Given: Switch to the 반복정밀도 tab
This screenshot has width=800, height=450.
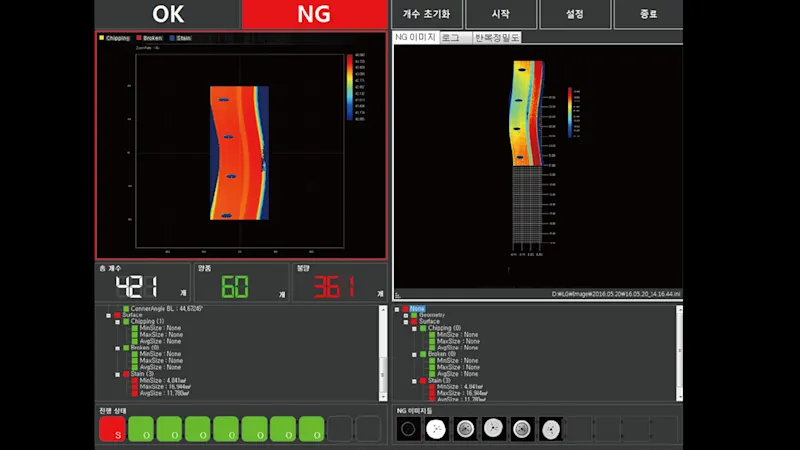Looking at the screenshot, I should pos(496,37).
